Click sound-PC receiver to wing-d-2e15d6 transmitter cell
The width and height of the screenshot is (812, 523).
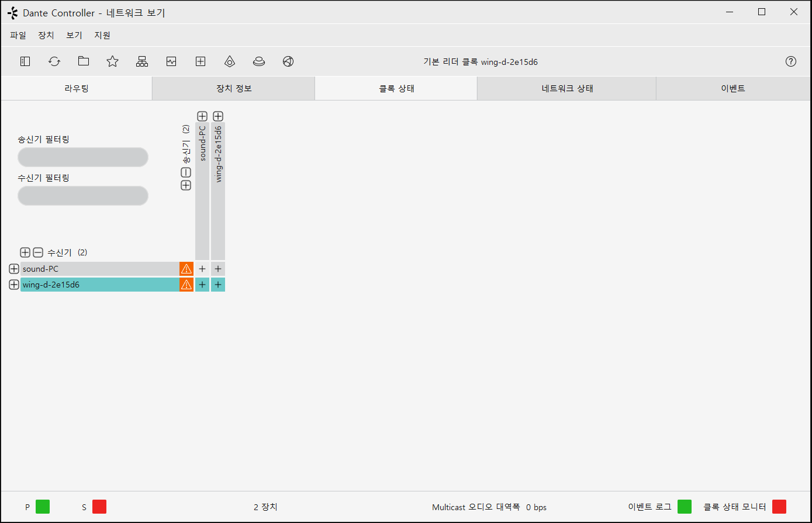(218, 269)
